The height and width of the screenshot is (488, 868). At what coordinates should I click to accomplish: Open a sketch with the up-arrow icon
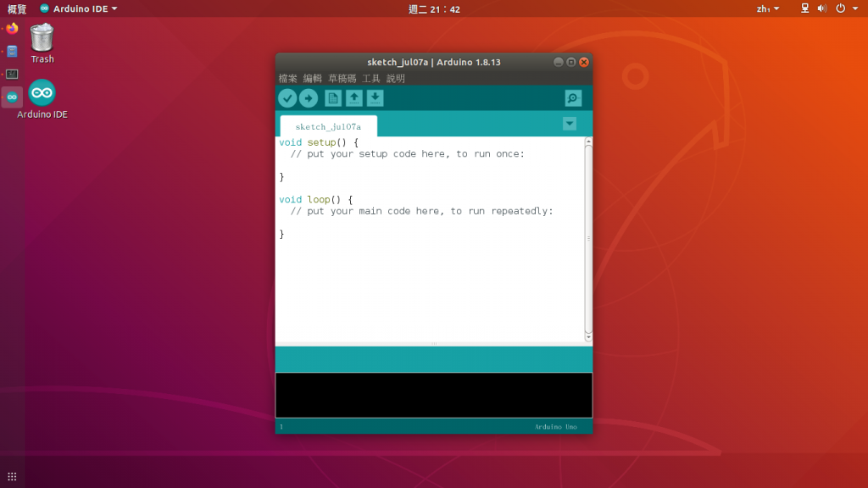coord(353,98)
